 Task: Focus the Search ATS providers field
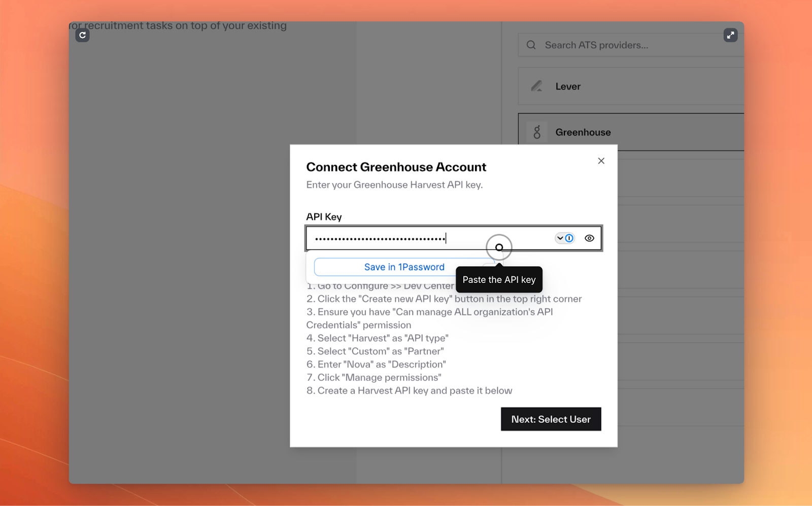point(629,45)
